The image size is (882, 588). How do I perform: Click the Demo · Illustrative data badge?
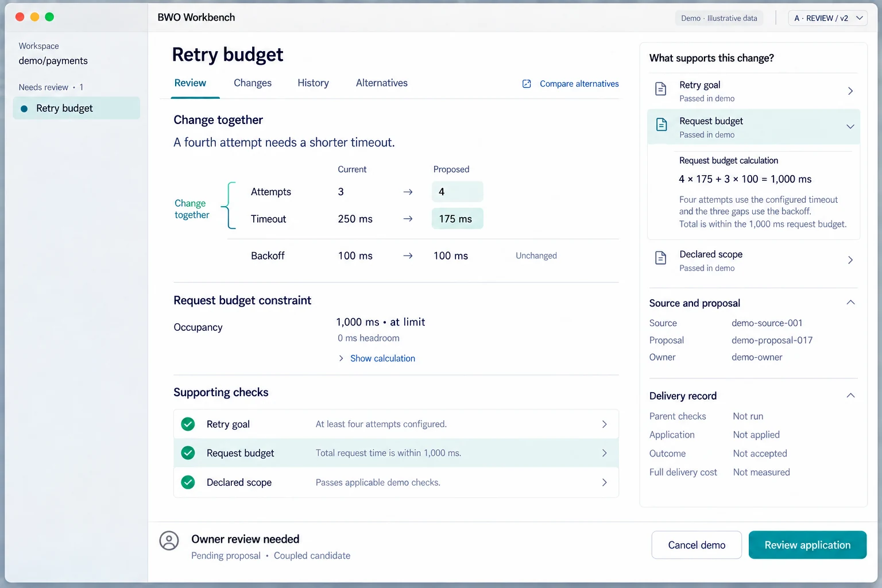719,18
